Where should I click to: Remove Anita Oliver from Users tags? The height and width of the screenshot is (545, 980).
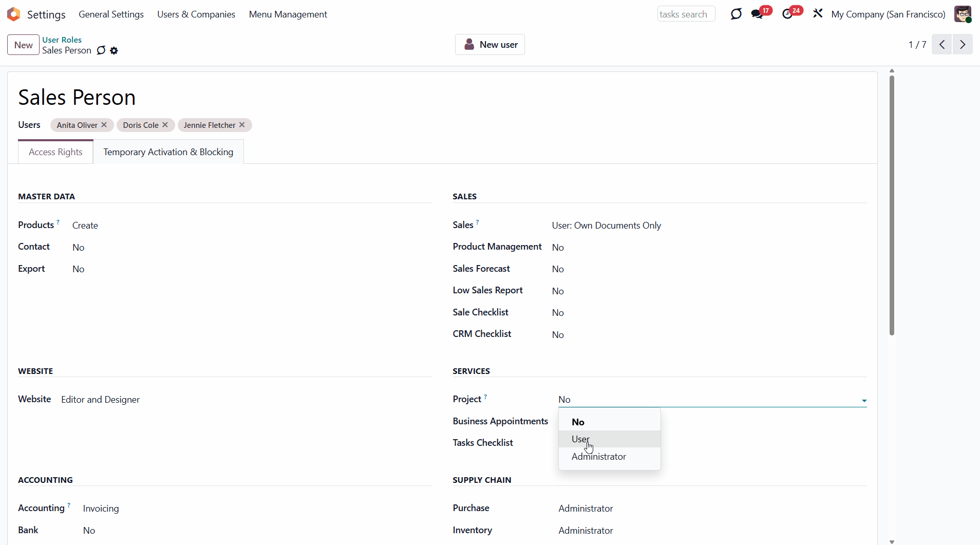[104, 125]
